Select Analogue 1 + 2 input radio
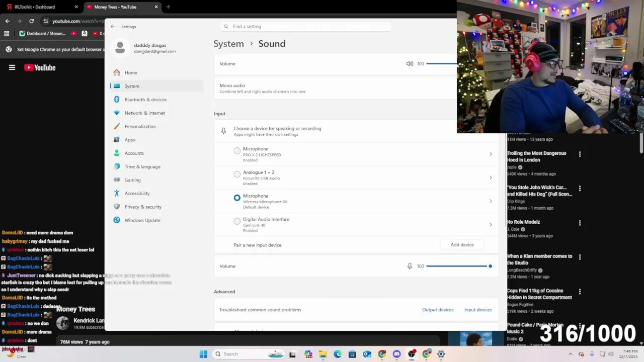The image size is (644, 362). coord(237,174)
